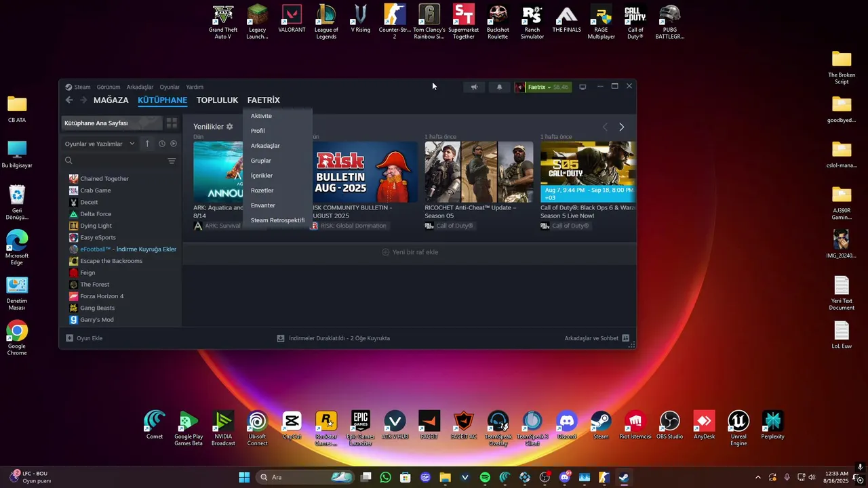
Task: Open NVIDIA Broadcast desktop shortcut
Action: [x=223, y=428]
